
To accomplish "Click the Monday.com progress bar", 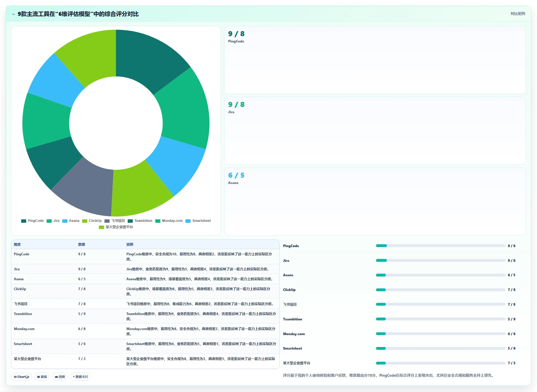I will tap(440, 334).
